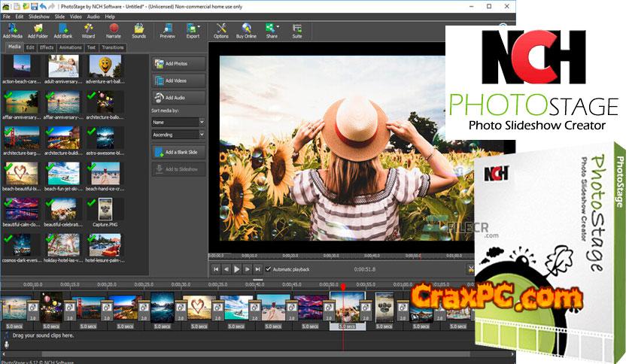Click the Preview toolbar icon
This screenshot has height=364, width=629.
click(x=167, y=29)
